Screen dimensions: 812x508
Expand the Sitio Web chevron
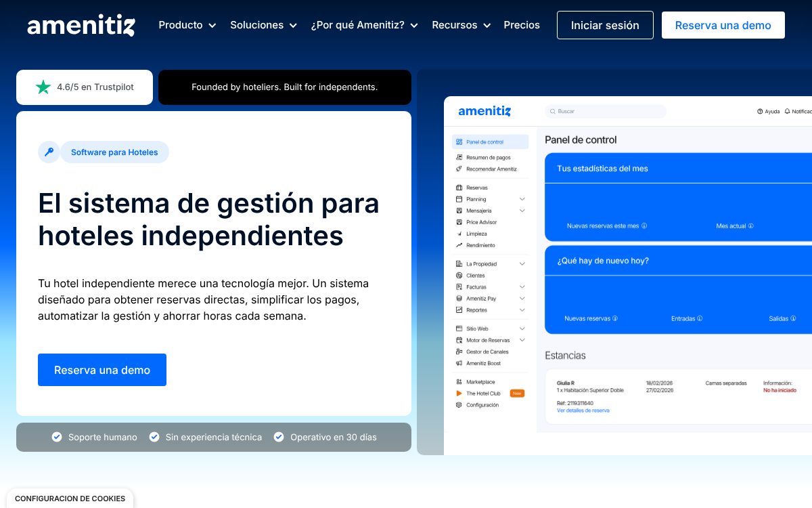pyautogui.click(x=522, y=329)
